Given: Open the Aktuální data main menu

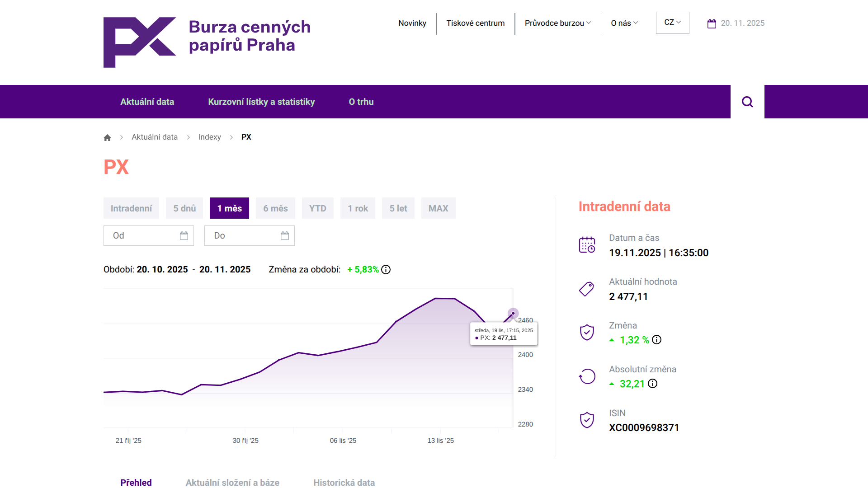Looking at the screenshot, I should click(x=147, y=102).
